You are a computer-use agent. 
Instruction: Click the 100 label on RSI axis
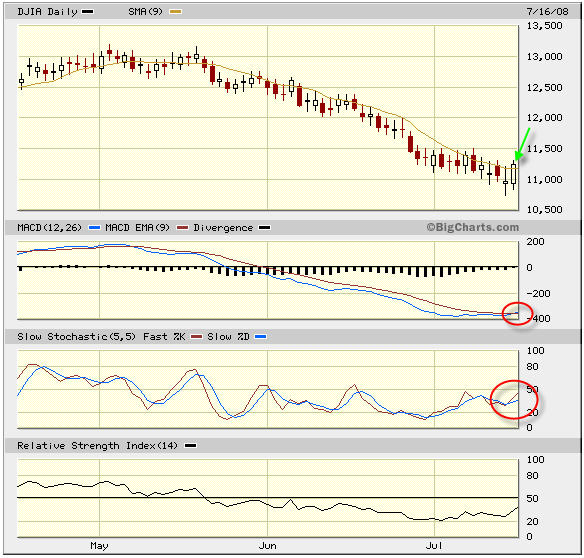[x=535, y=460]
